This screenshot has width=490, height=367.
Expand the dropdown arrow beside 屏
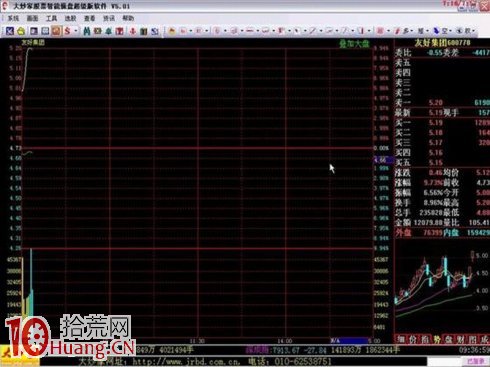[x=428, y=31]
